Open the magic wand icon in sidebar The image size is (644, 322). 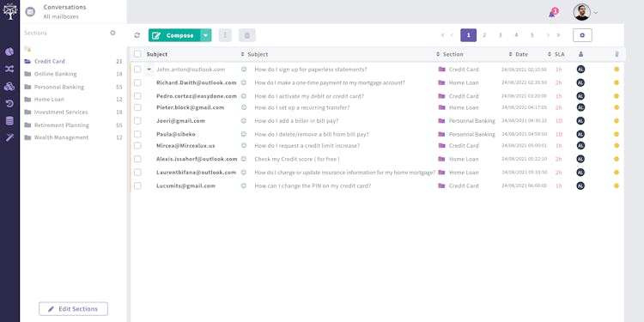[9, 137]
